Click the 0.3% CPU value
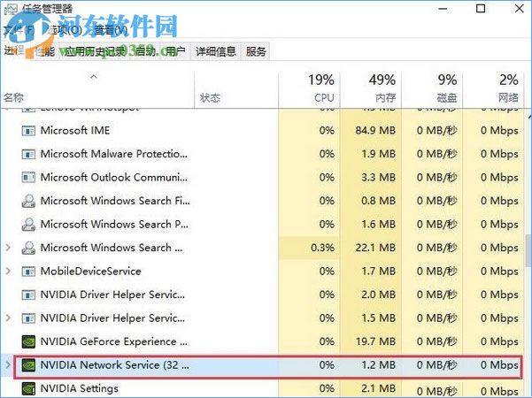532x398 pixels. click(x=322, y=248)
